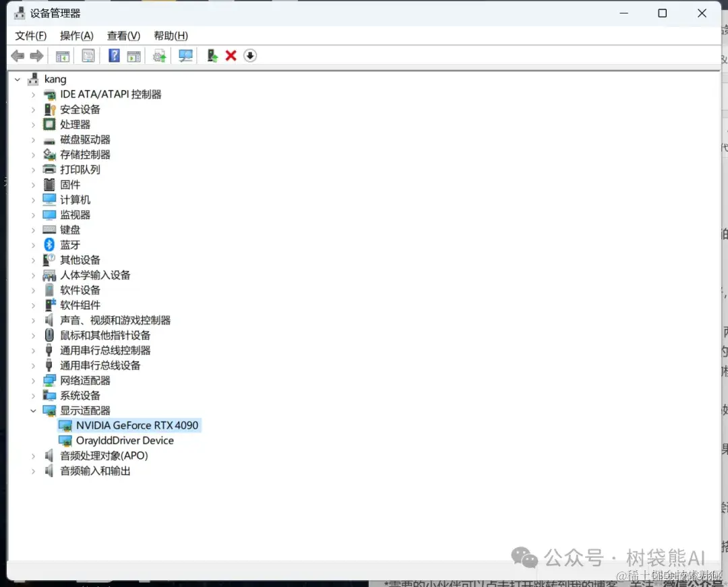Click the Back navigation arrow

[18, 56]
